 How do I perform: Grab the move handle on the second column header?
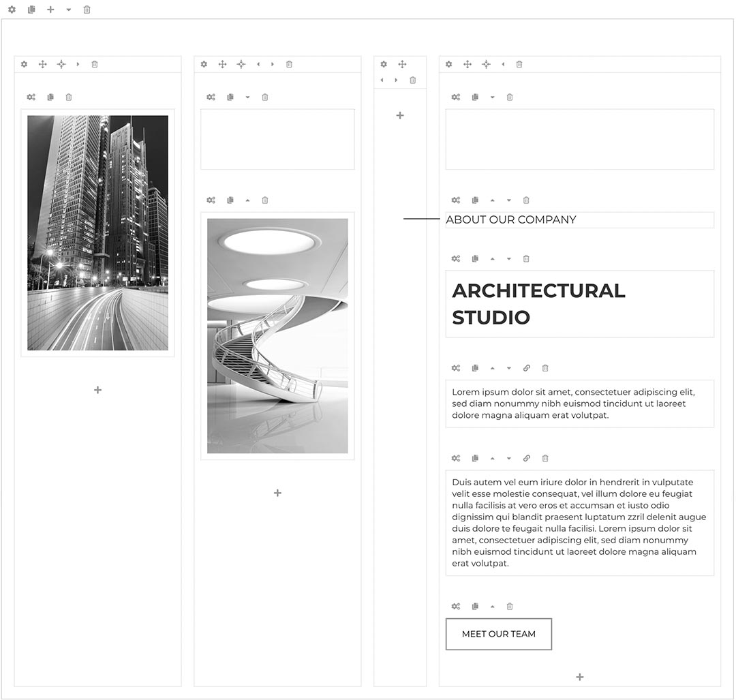coord(221,64)
